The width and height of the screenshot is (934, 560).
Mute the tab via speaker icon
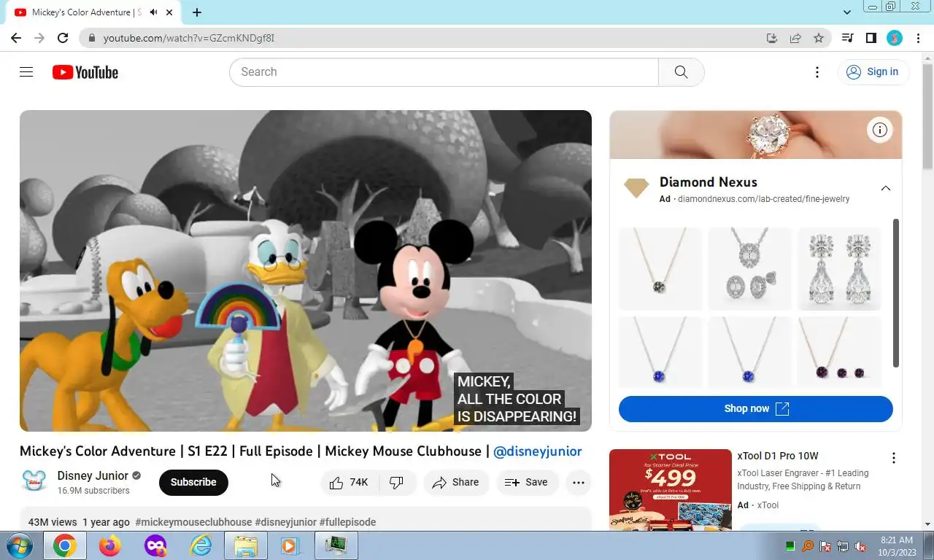pyautogui.click(x=153, y=12)
